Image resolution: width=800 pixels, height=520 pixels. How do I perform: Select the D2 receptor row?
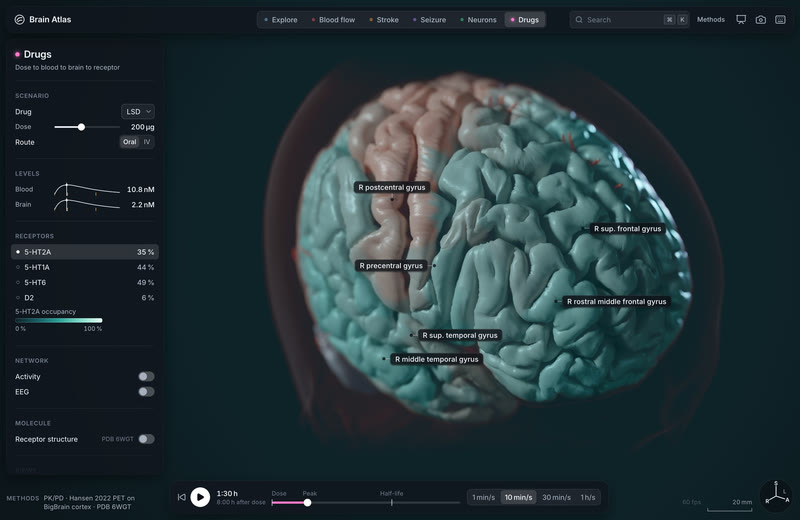(85, 298)
